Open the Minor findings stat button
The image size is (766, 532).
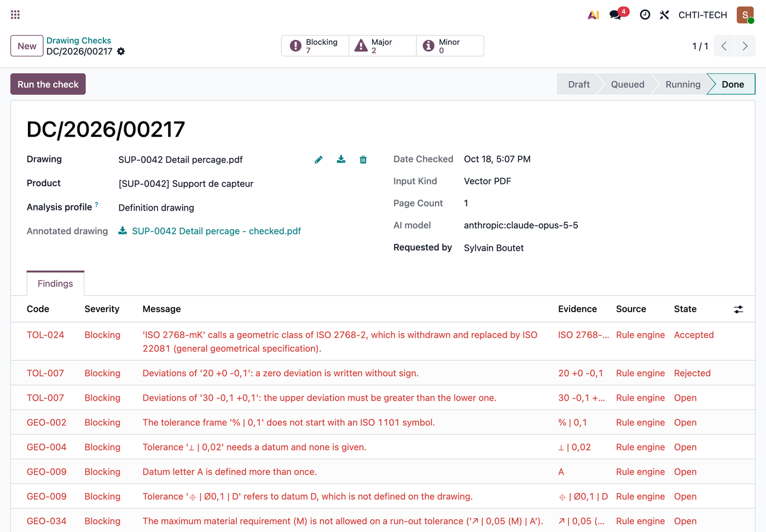450,46
